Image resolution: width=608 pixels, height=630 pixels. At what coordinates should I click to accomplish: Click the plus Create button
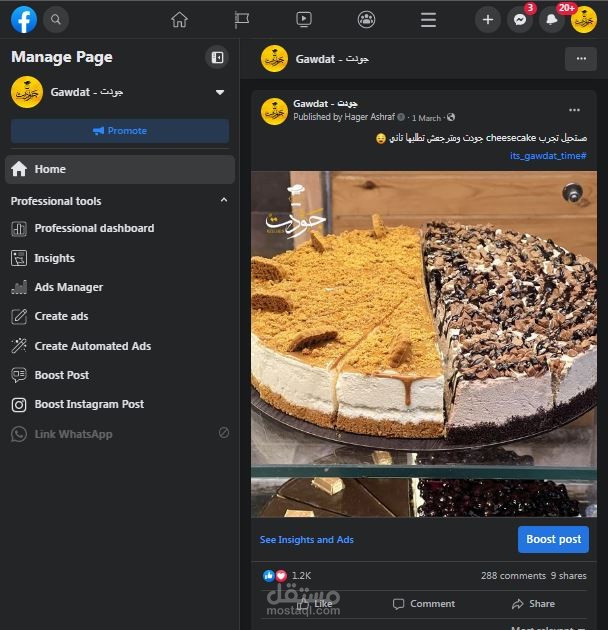[487, 19]
